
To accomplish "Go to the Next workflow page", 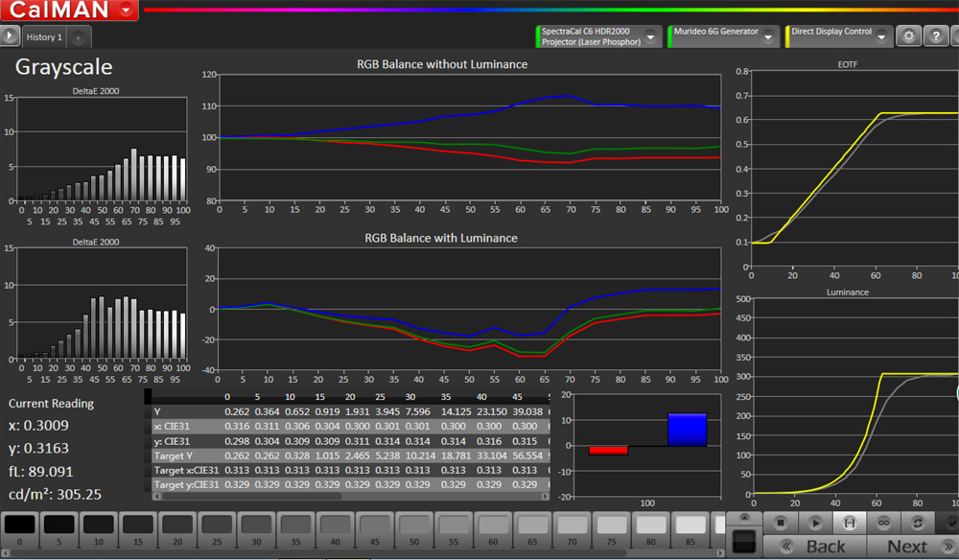I will pyautogui.click(x=906, y=548).
